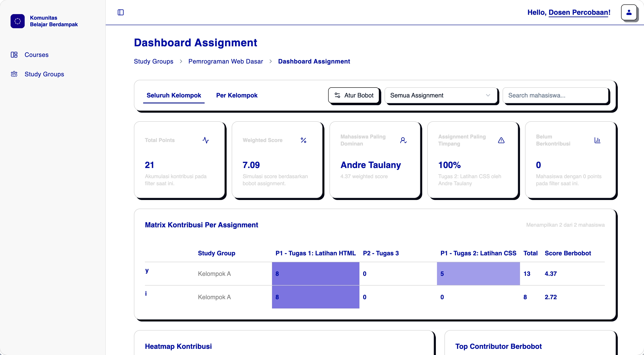
Task: Click Kelompok A in row i
Action: point(214,297)
